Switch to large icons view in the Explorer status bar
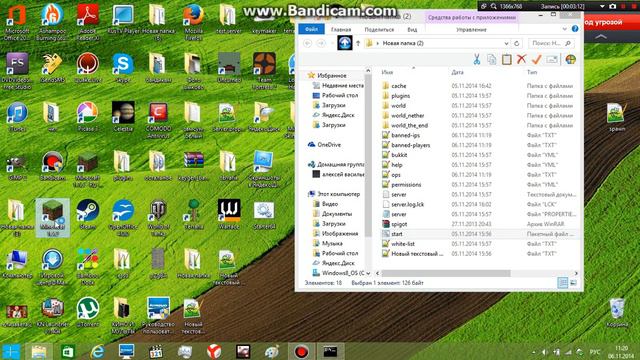 (573, 282)
